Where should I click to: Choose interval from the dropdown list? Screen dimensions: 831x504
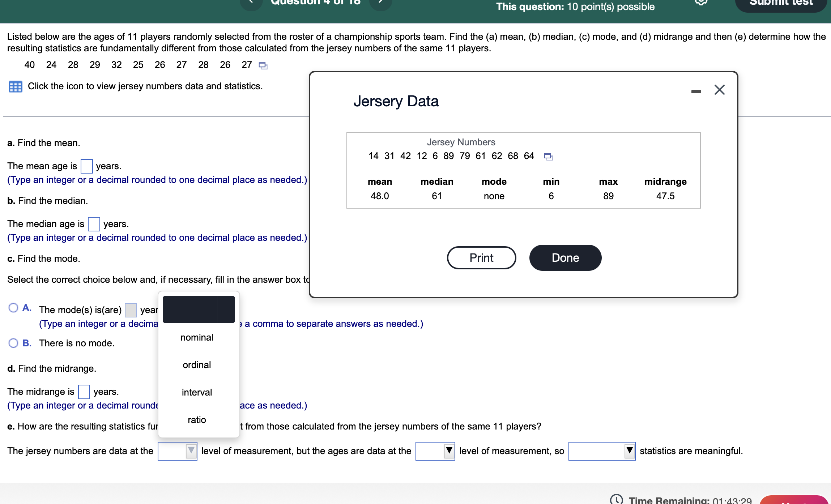coord(197,392)
